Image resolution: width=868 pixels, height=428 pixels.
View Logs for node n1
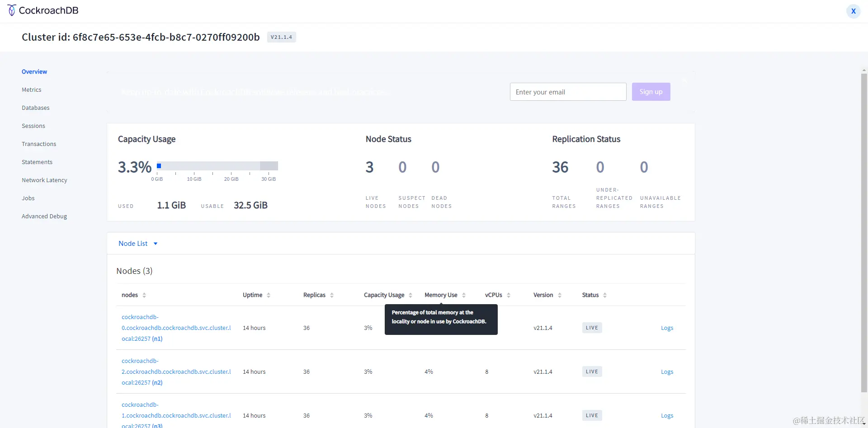[x=667, y=328]
